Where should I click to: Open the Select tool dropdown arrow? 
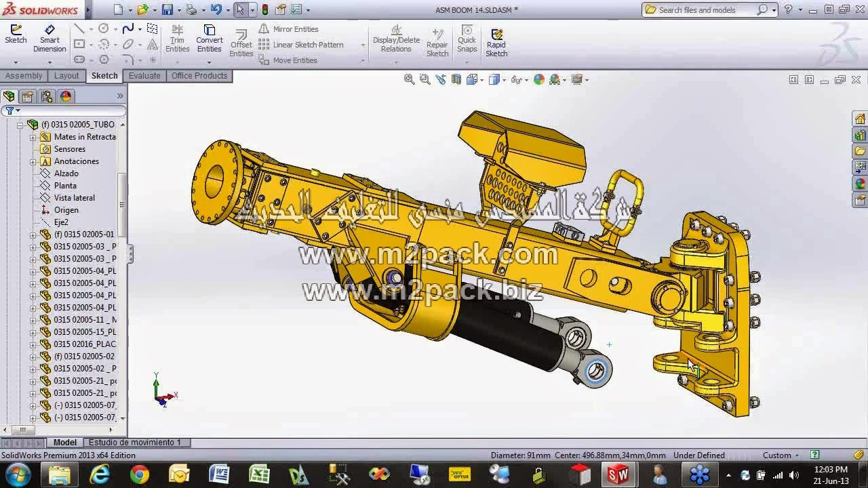click(x=252, y=10)
